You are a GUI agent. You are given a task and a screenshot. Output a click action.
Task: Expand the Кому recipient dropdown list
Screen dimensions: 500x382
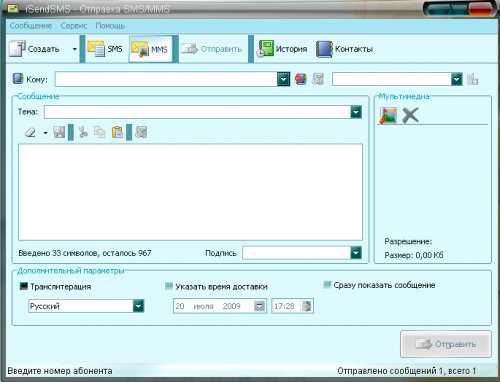[x=283, y=79]
